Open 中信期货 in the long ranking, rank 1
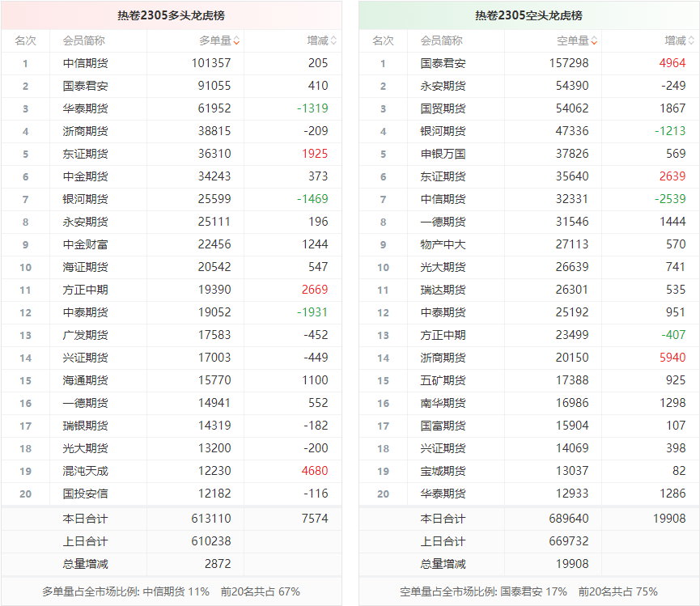Image resolution: width=700 pixels, height=606 pixels. [x=85, y=63]
